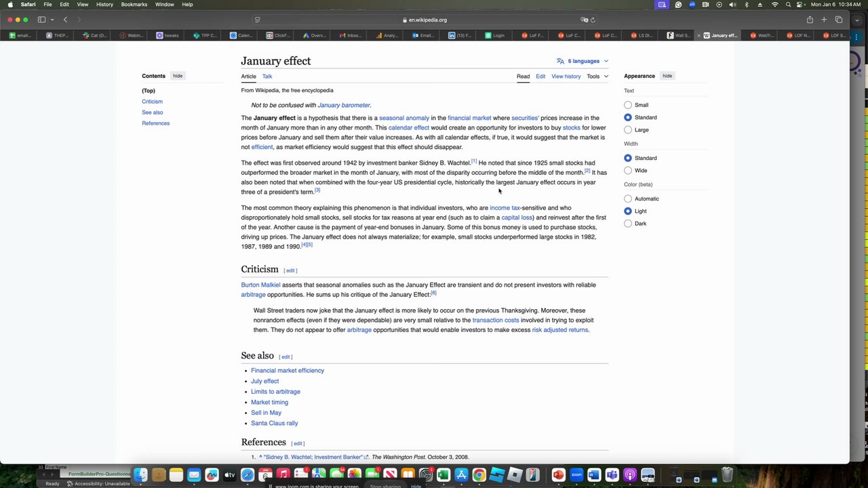Select Small text size
The image size is (868, 488).
pyautogui.click(x=628, y=105)
